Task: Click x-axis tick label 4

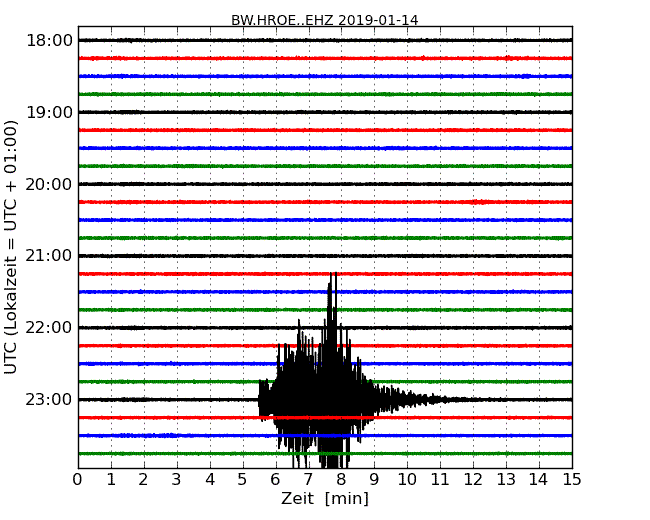Action: [210, 480]
